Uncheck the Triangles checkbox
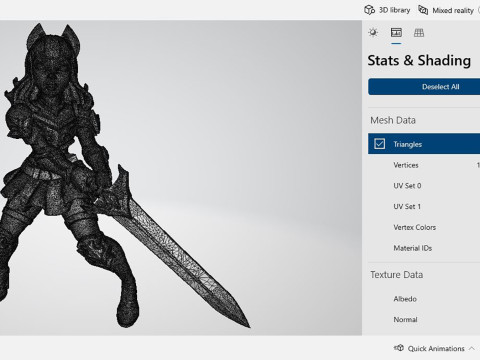This screenshot has width=480, height=360. 379,144
